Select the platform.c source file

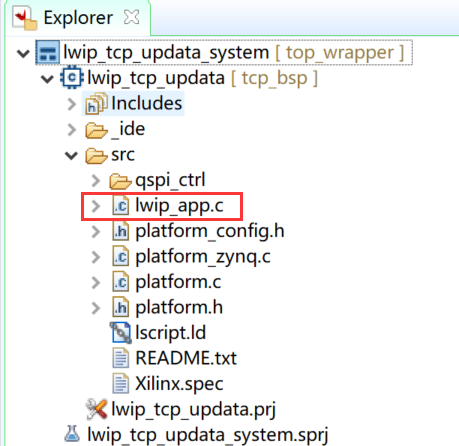[178, 282]
